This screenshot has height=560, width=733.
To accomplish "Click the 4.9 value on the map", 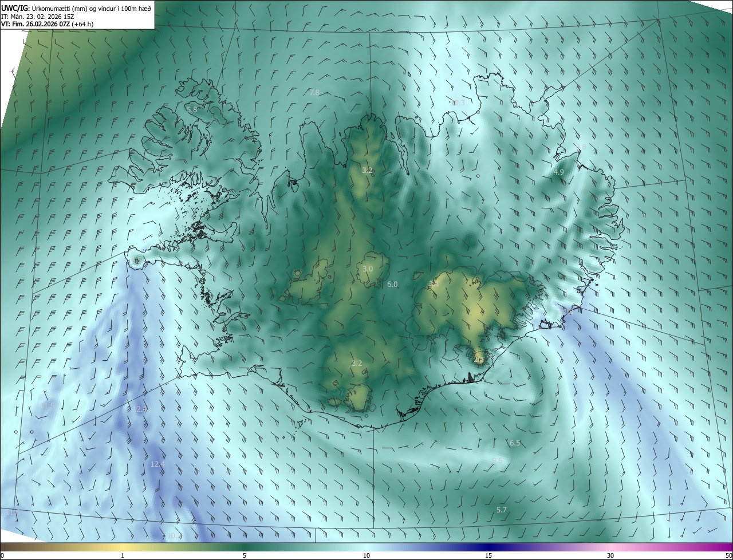I will tap(559, 172).
